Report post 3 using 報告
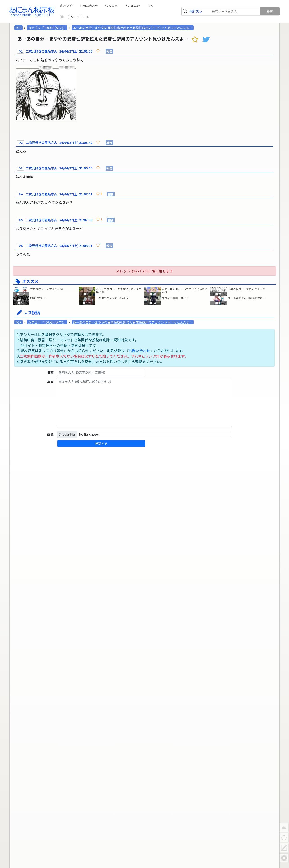This screenshot has height=868, width=289. (109, 168)
